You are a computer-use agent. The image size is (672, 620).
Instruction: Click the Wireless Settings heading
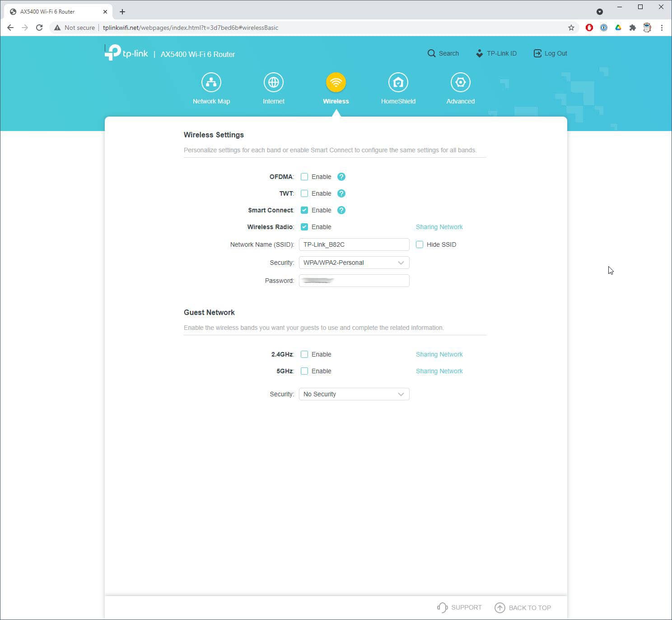coord(214,135)
